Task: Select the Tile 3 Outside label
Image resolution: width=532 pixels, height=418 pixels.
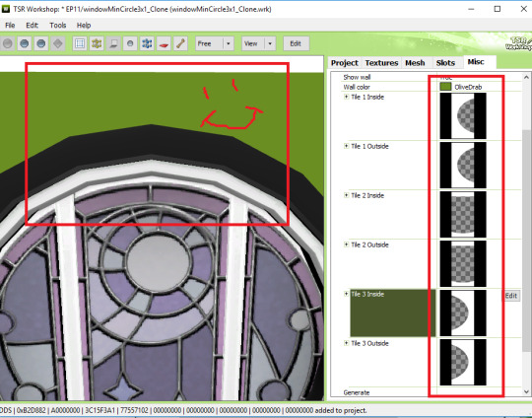Action: (369, 343)
